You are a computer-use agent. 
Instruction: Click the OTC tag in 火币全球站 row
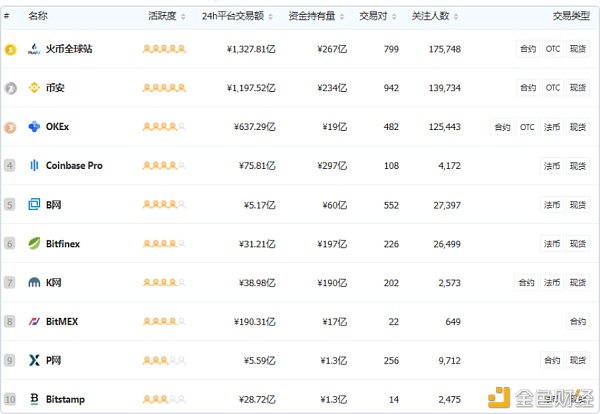tap(553, 49)
